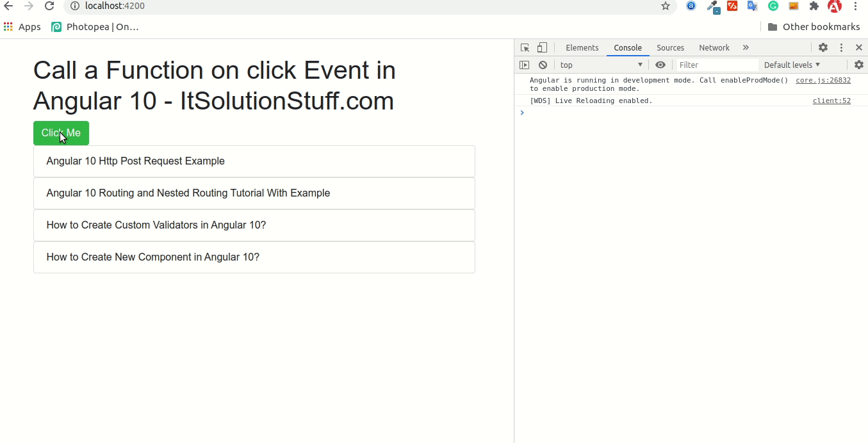The width and height of the screenshot is (868, 443).
Task: Open the Apps bookmark shortcut
Action: pyautogui.click(x=22, y=27)
